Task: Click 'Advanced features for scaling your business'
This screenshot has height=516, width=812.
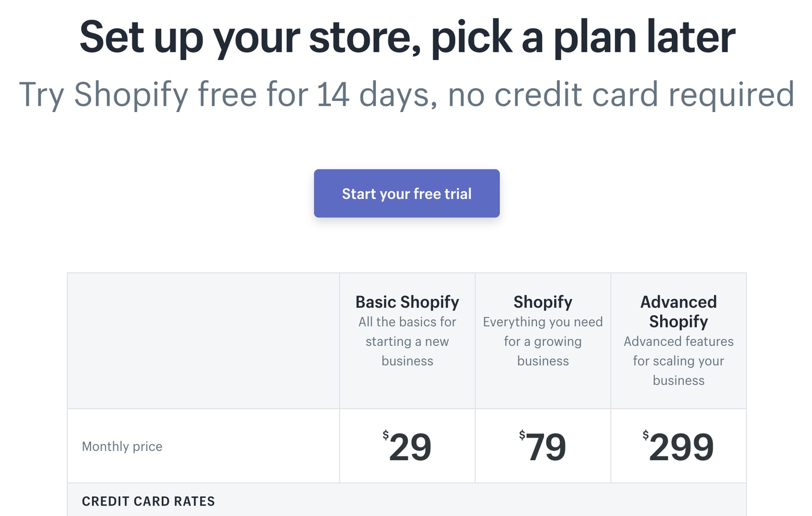Action: click(x=679, y=360)
